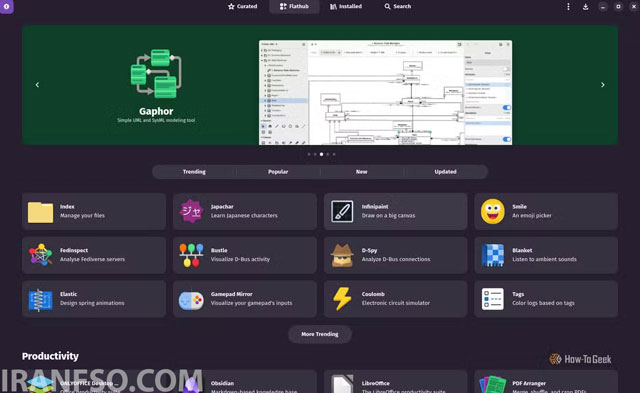Open 'Listen to ambient sounds' text
This screenshot has width=640, height=393.
tap(544, 259)
